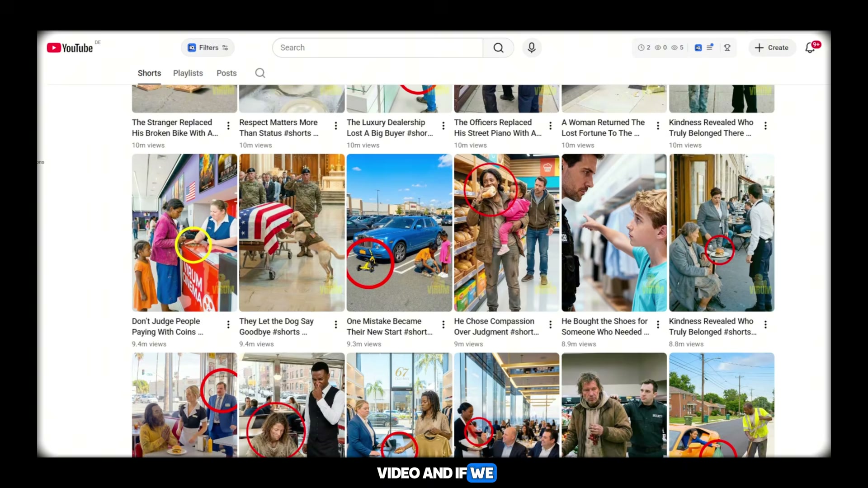This screenshot has height=488, width=868.
Task: Open The Officers Replaced His Street Piano title
Action: coord(498,128)
